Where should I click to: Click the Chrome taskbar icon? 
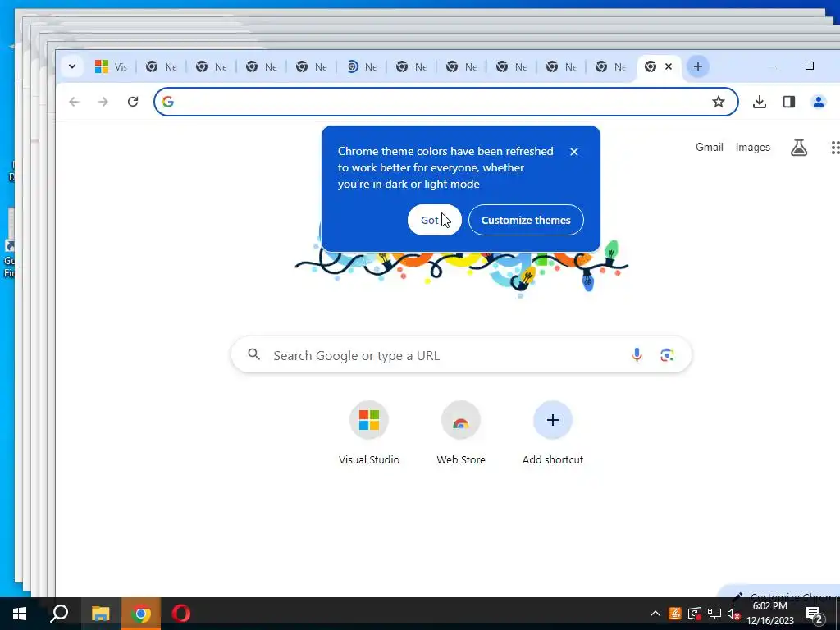141,614
